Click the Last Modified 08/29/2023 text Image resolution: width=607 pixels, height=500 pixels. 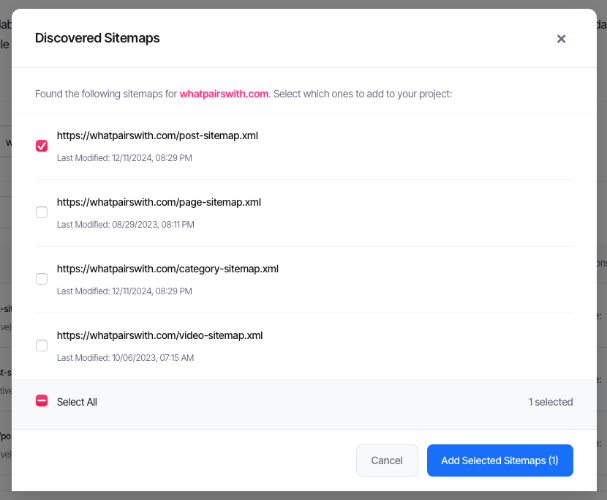click(125, 225)
